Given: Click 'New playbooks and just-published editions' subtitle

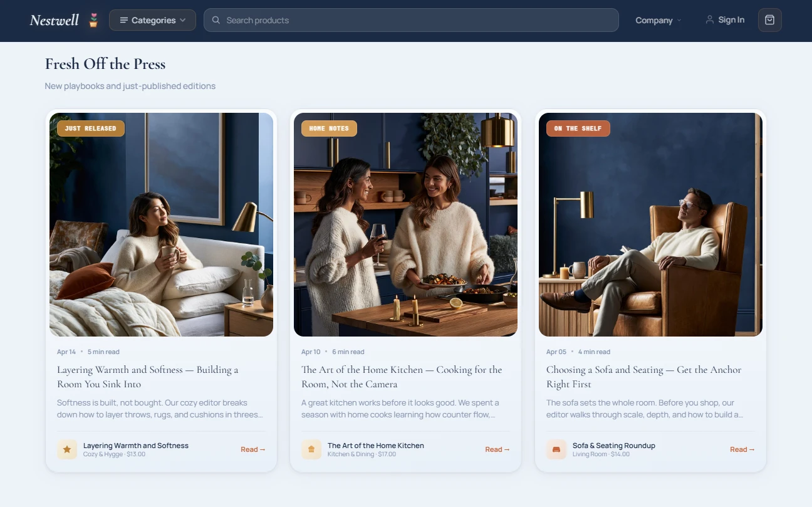Looking at the screenshot, I should tap(130, 86).
